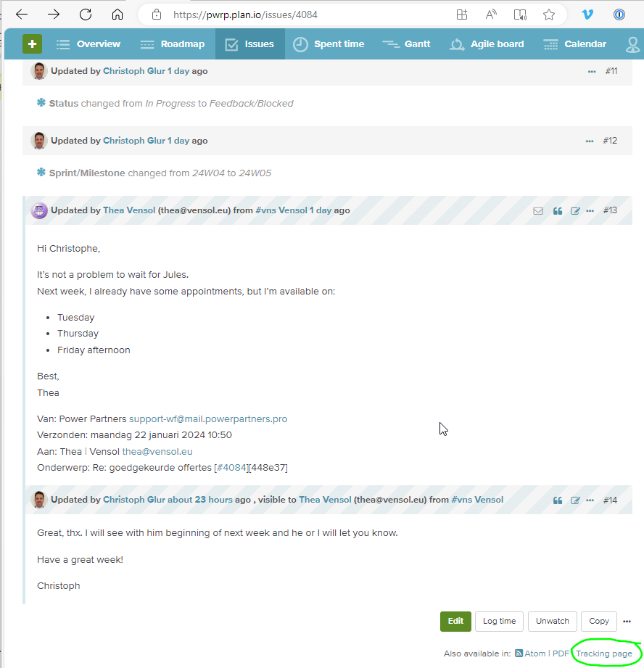Export the issue via the PDF link
The width and height of the screenshot is (644, 668).
561,653
